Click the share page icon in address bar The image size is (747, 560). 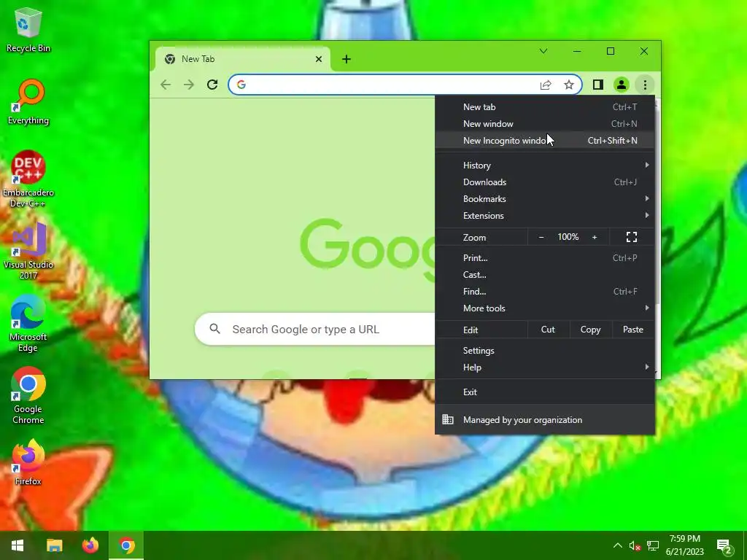coord(546,85)
